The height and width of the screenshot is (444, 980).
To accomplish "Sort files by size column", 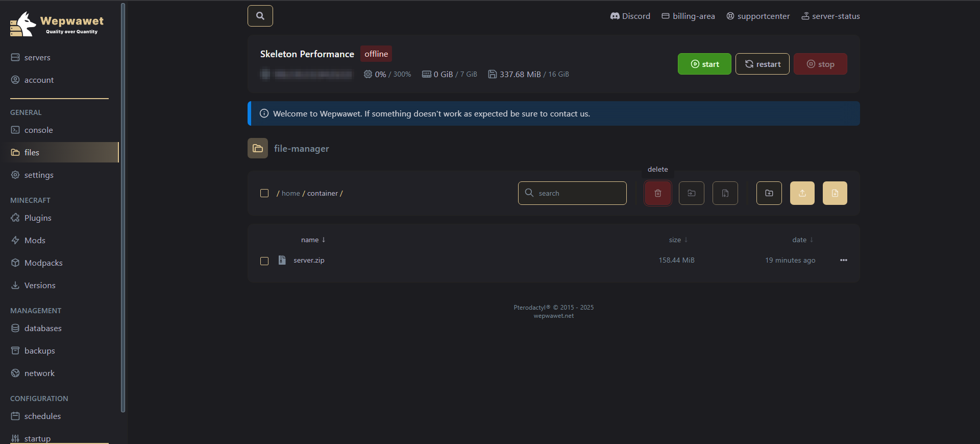I will 678,240.
